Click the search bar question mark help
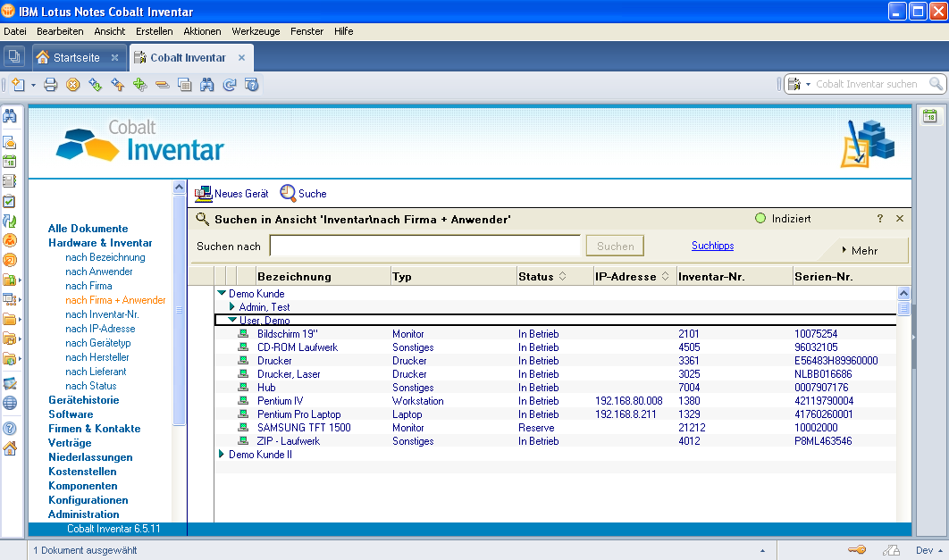949x560 pixels. pos(880,218)
